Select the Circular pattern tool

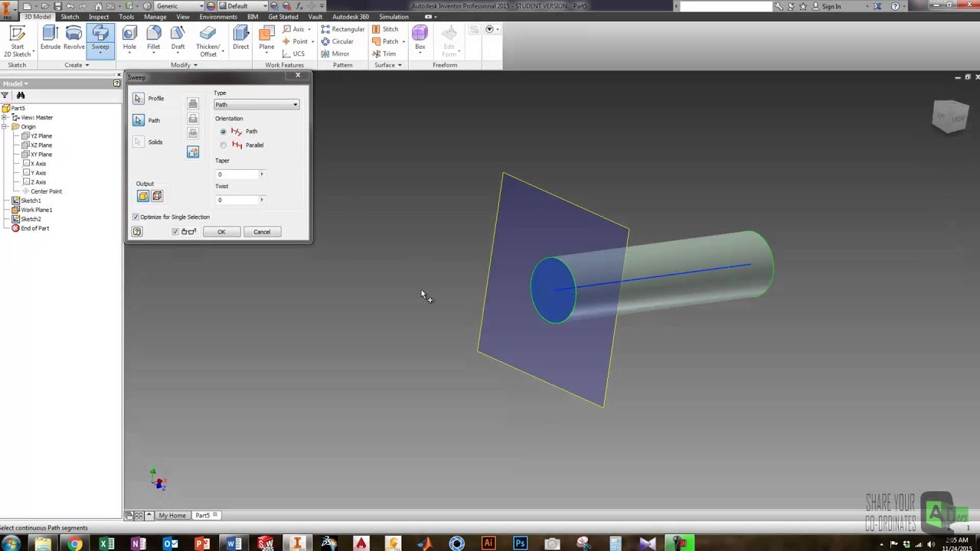338,41
